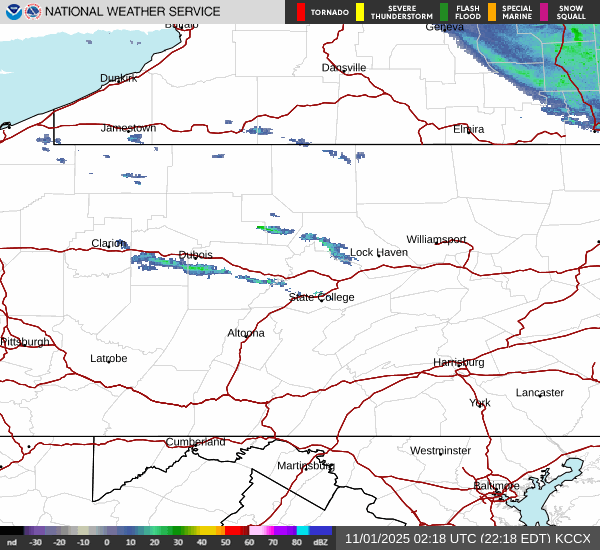Click the red Tornado warning legend swatch
The height and width of the screenshot is (550, 600).
pos(301,12)
